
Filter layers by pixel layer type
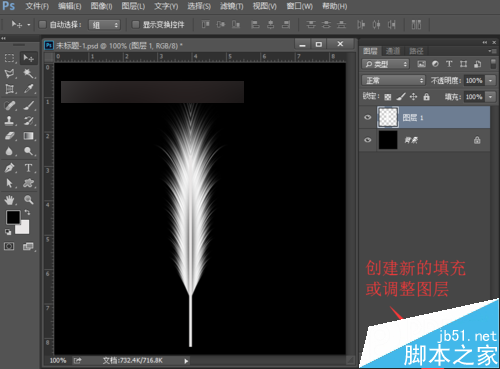(x=421, y=64)
